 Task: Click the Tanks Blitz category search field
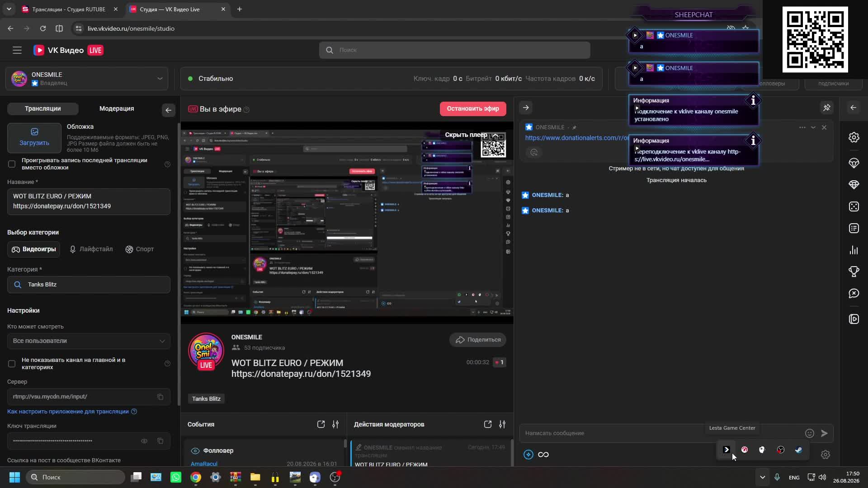[89, 285]
